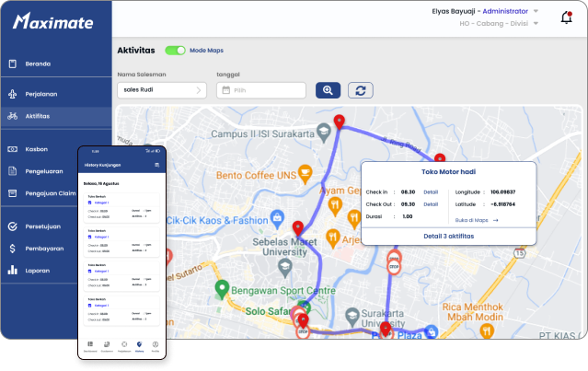Tap Customer tab in phone navbar

[107, 347]
